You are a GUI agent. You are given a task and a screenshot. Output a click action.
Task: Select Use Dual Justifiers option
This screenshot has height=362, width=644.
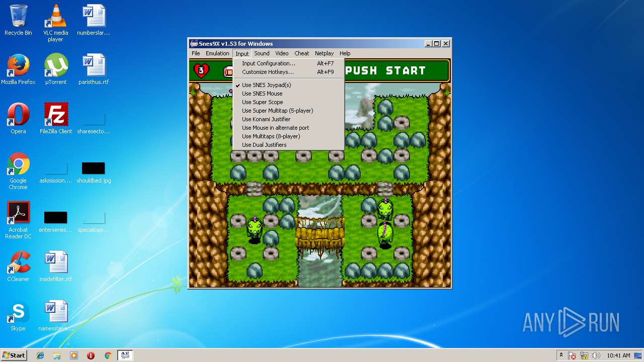coord(288,145)
